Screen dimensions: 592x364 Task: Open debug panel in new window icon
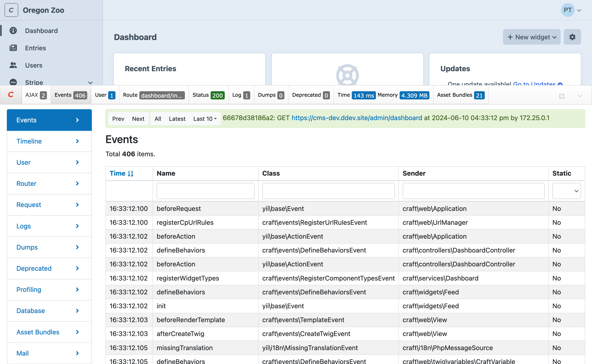562,96
